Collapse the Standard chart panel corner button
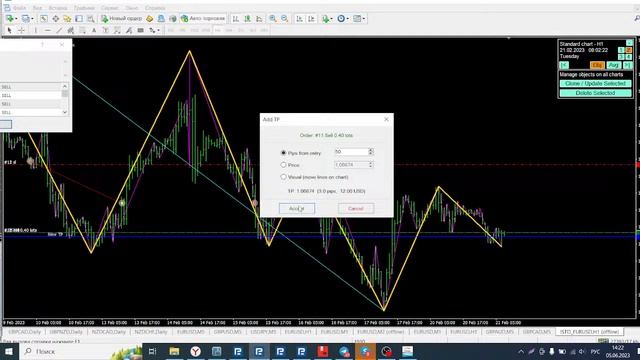Viewport: 640px width, 360px height. coord(629,43)
